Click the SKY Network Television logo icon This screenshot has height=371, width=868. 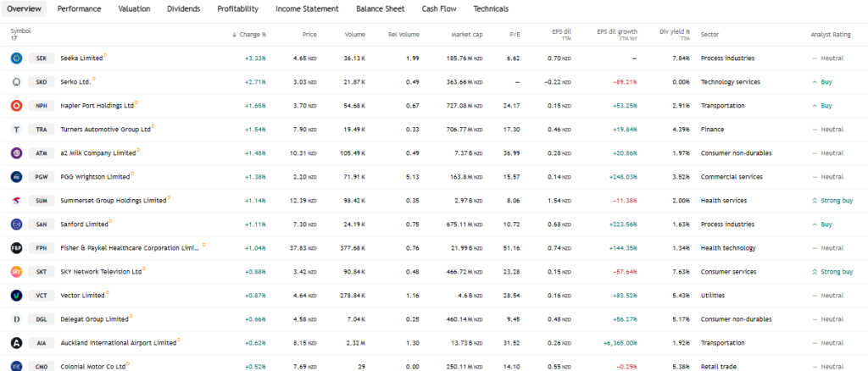[17, 272]
